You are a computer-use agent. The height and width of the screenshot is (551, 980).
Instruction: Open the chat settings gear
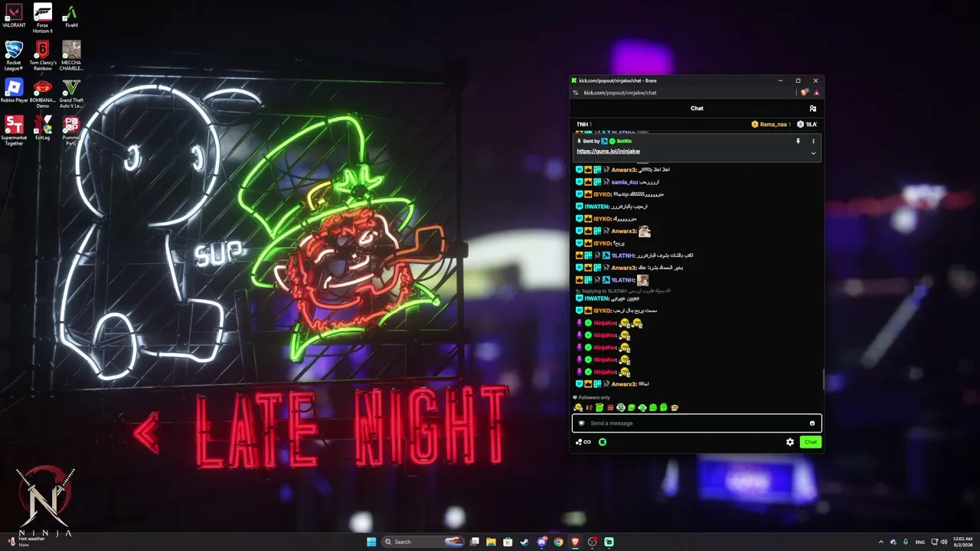click(x=790, y=442)
